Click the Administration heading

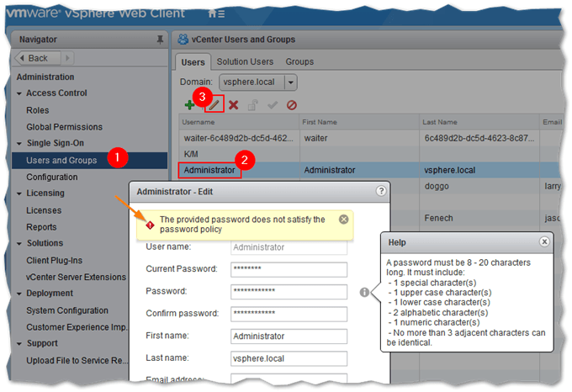[45, 77]
